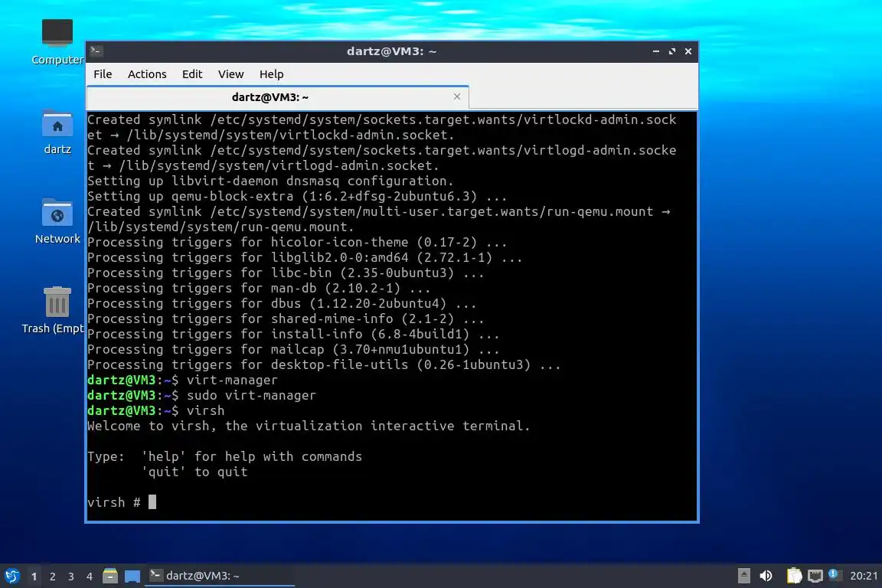Click the window title 'dartz@VM3: ~'
The height and width of the screenshot is (588, 882).
point(391,51)
